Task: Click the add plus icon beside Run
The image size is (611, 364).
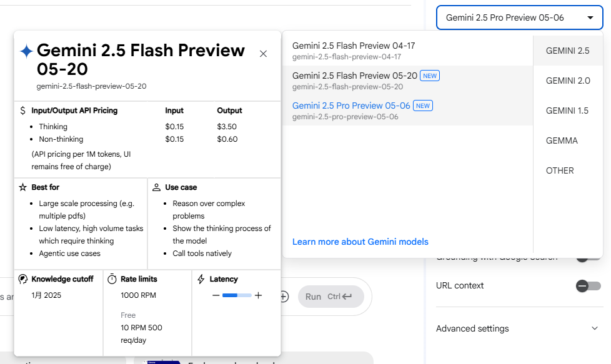Action: [284, 297]
